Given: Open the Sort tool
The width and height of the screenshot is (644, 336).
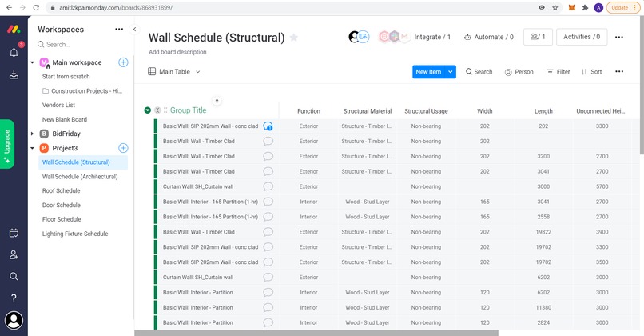Looking at the screenshot, I should 591,71.
